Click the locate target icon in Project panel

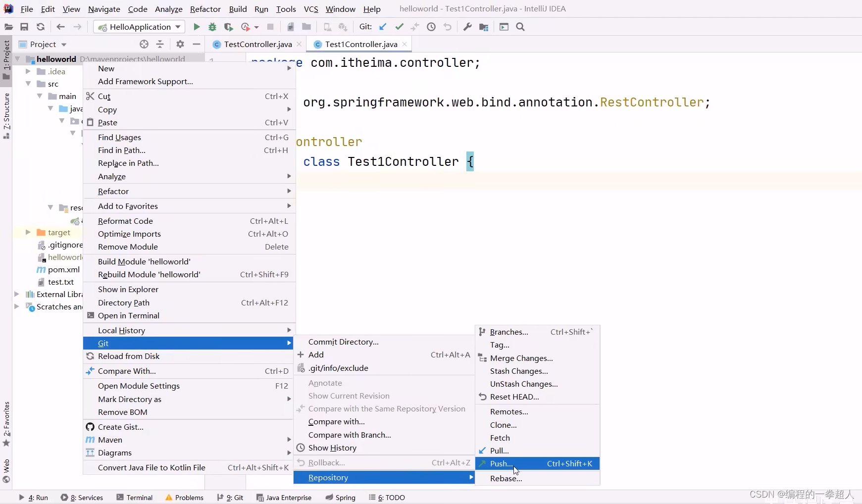click(144, 44)
